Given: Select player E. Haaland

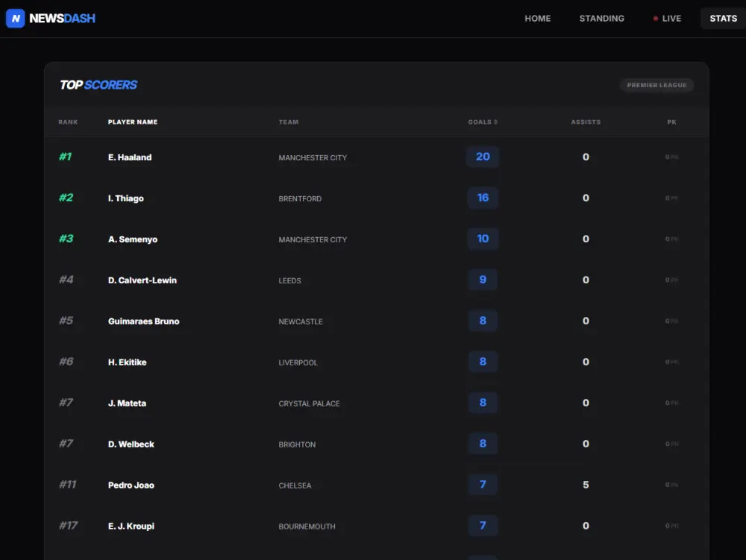Looking at the screenshot, I should point(130,157).
